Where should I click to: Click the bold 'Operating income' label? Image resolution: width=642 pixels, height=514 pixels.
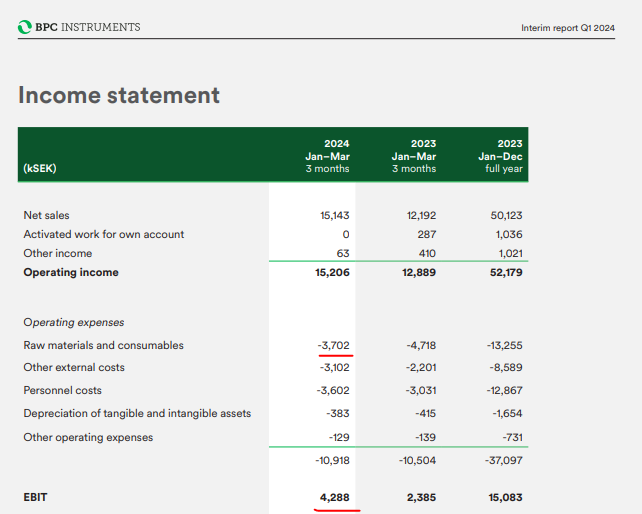(71, 272)
